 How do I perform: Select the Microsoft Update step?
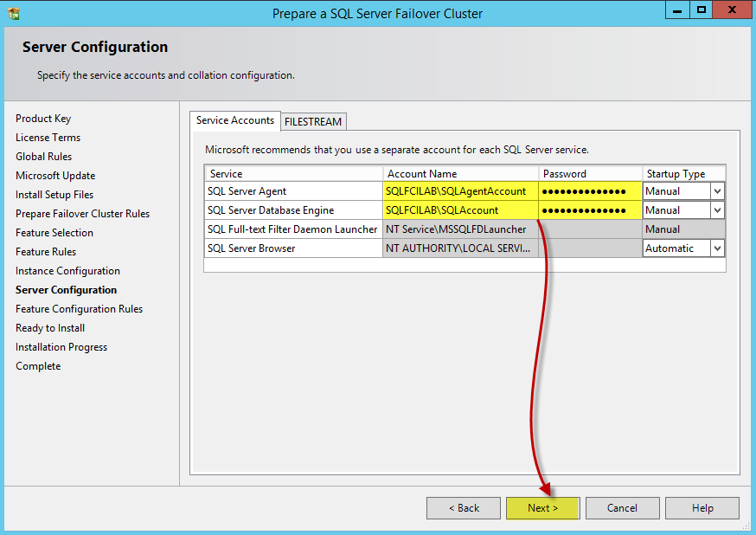point(55,176)
